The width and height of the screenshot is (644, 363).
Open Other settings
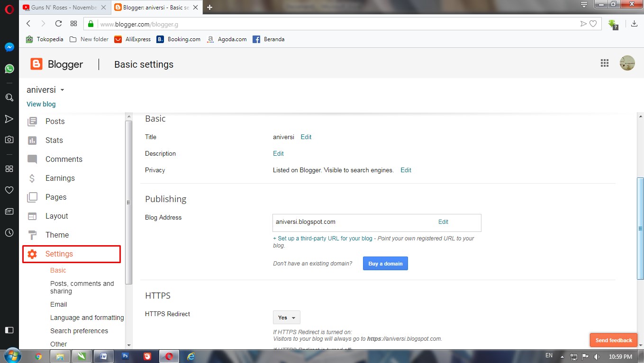[x=59, y=344]
